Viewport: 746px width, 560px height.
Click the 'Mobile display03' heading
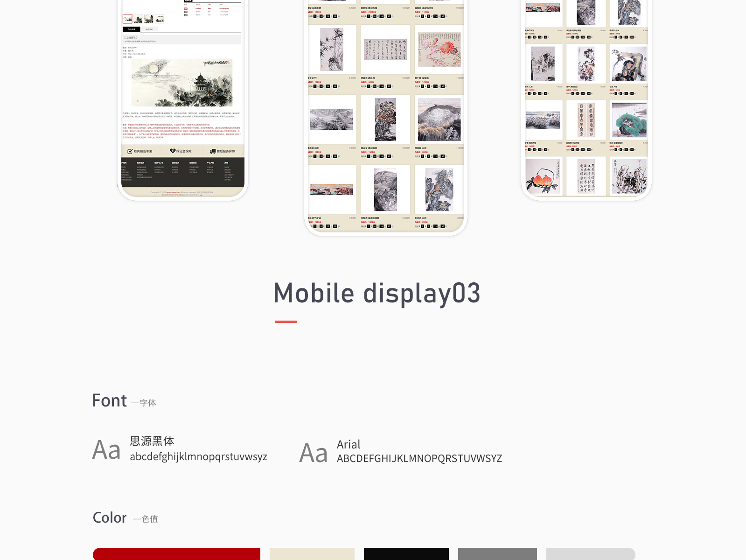pos(376,294)
